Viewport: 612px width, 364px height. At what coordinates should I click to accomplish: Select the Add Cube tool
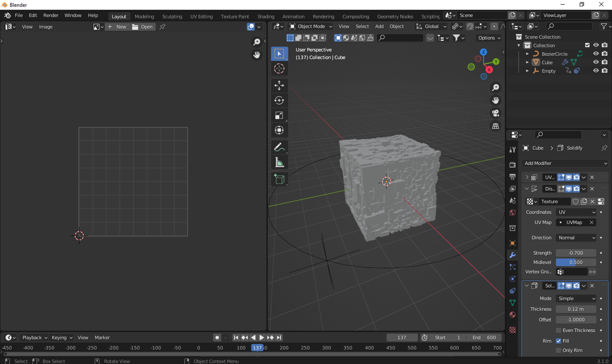pos(279,179)
